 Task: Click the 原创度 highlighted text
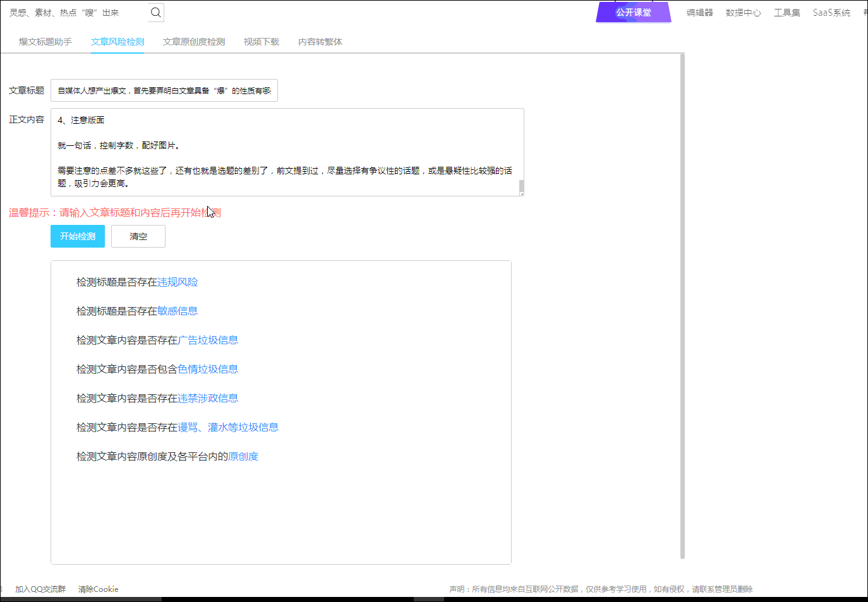pos(243,456)
